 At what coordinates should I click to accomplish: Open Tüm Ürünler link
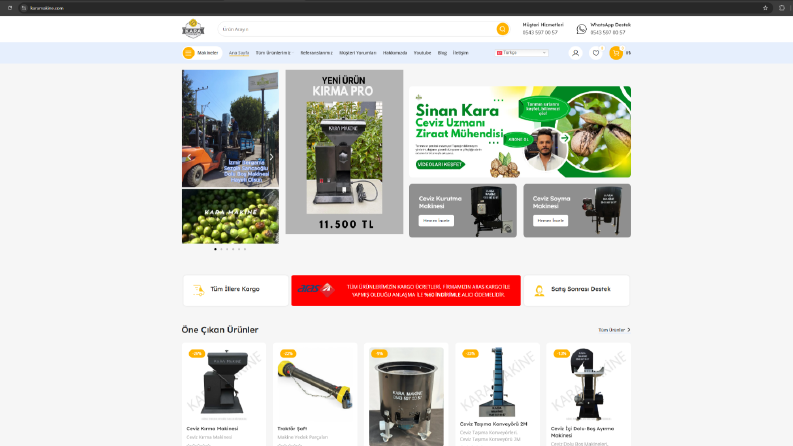point(614,330)
